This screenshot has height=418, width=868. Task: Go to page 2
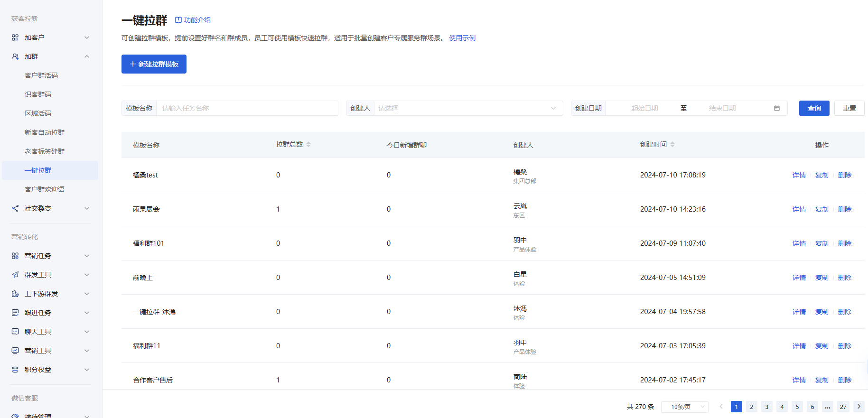tap(752, 407)
